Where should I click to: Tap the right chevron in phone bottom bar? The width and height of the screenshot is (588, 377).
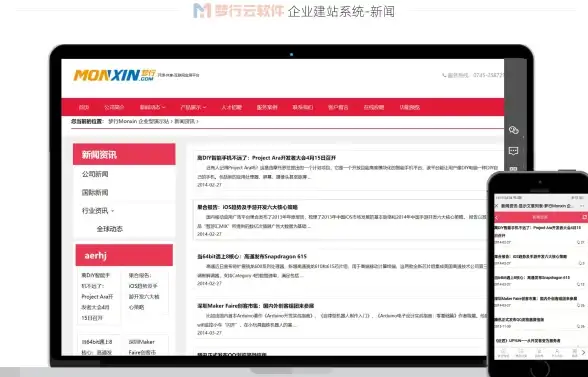584,352
